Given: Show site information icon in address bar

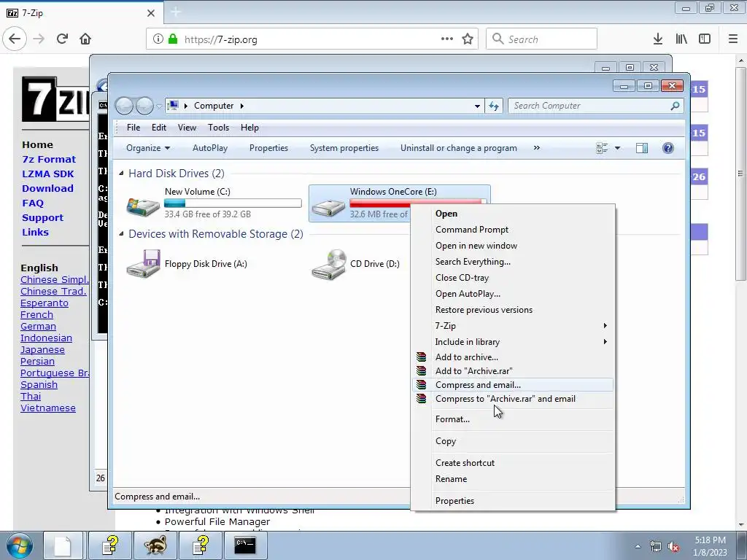Looking at the screenshot, I should [158, 39].
